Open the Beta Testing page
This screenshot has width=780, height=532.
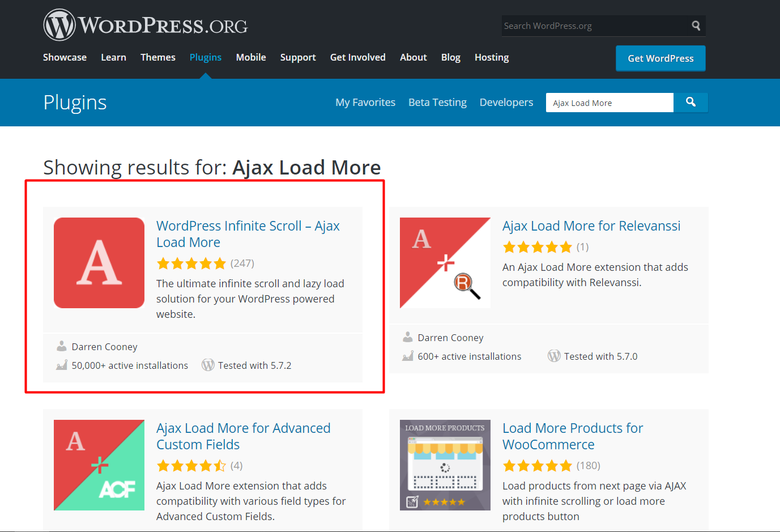pos(437,103)
